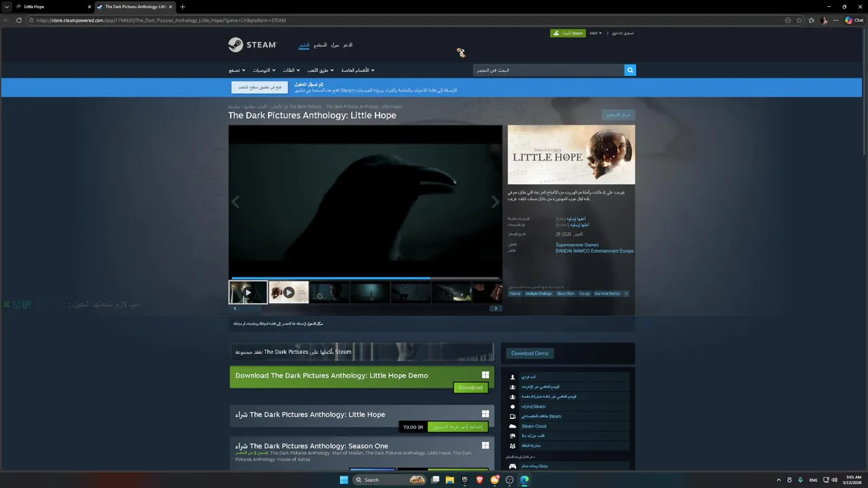The height and width of the screenshot is (488, 868).
Task: Click the plus button to add tags
Action: pos(626,293)
